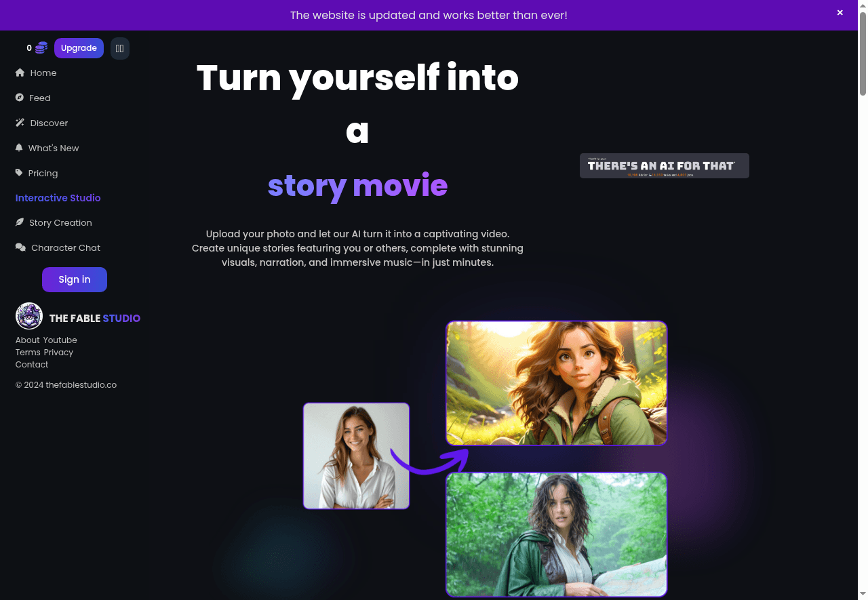Open the Youtube footer link
Viewport: 868px width, 600px height.
(x=60, y=340)
